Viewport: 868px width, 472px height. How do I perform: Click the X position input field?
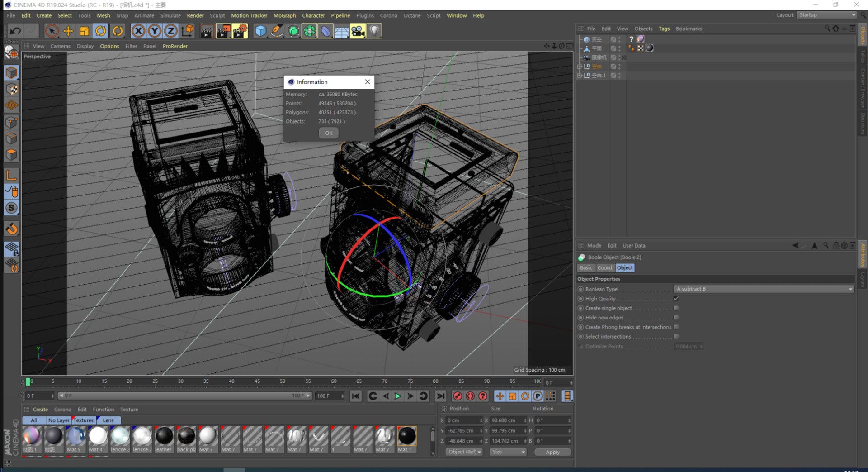[465, 420]
